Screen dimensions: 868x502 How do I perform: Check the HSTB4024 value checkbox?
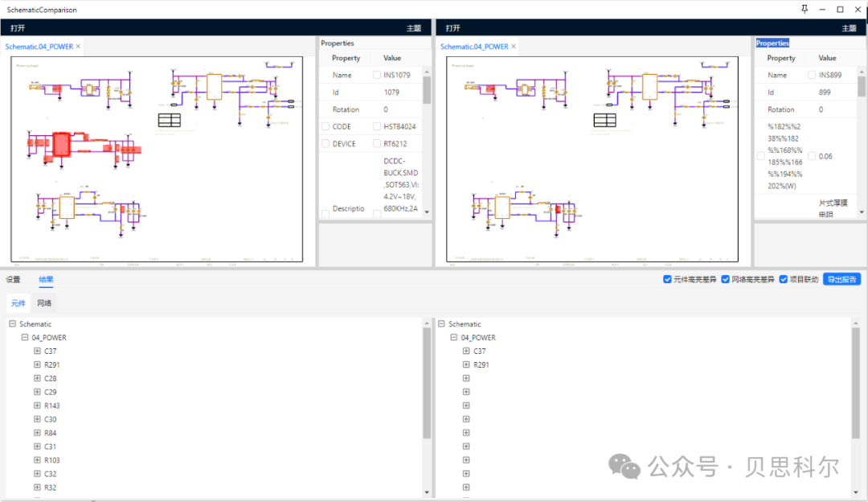376,127
